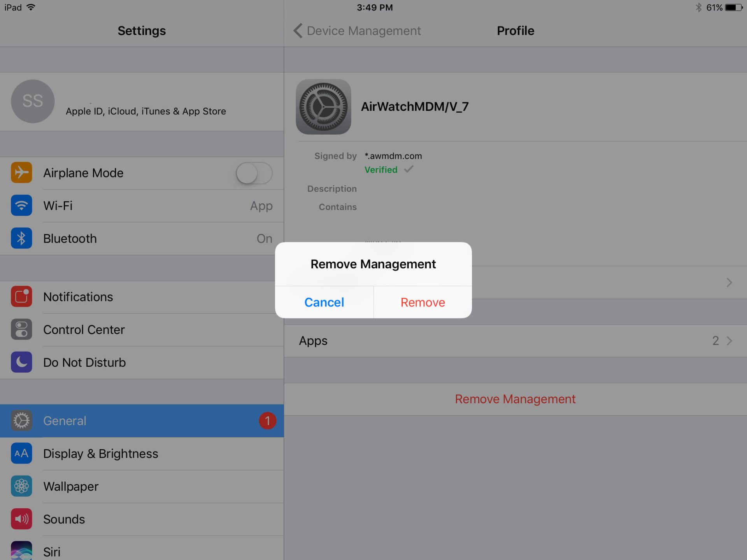Open Apple ID, iCloud, iTunes account row
The image size is (747, 560).
[x=142, y=101]
